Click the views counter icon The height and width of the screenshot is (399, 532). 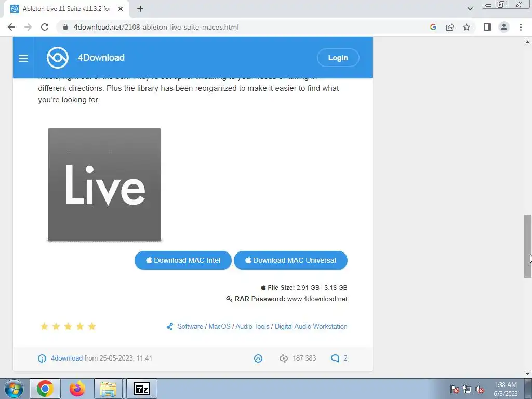[x=284, y=358]
